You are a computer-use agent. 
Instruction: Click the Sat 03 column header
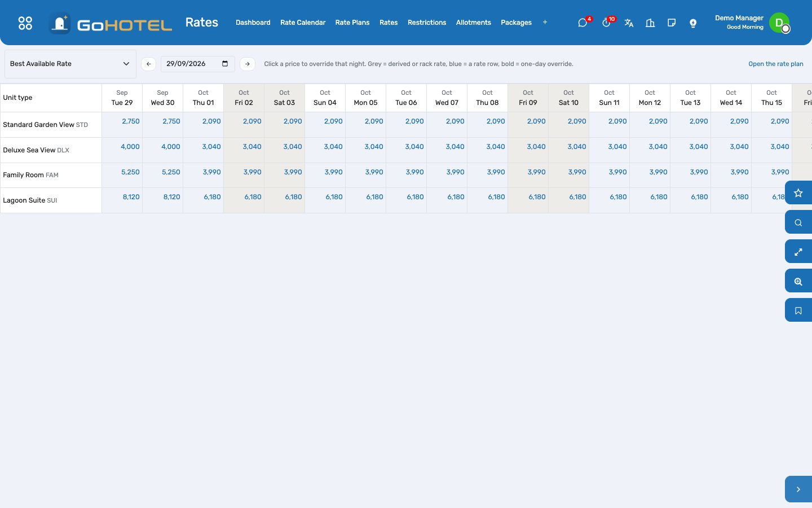pos(284,98)
